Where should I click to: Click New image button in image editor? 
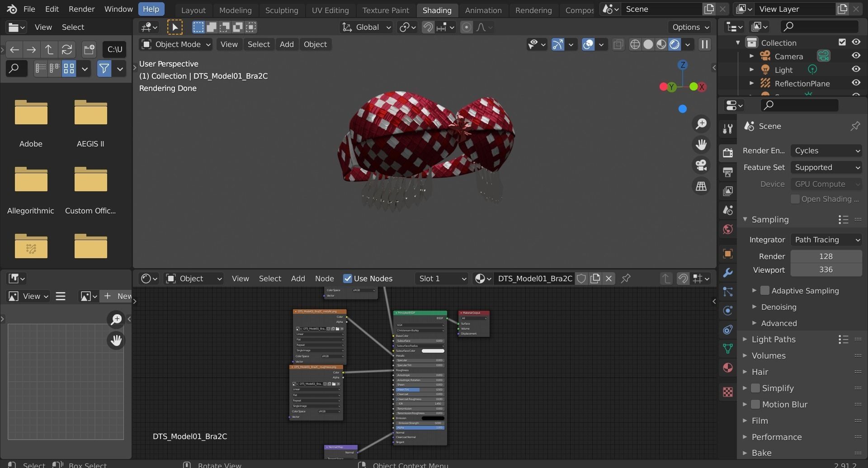click(117, 296)
